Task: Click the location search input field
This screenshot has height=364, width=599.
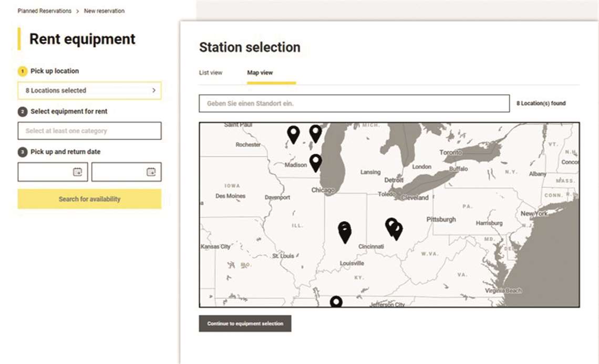Action: click(354, 103)
